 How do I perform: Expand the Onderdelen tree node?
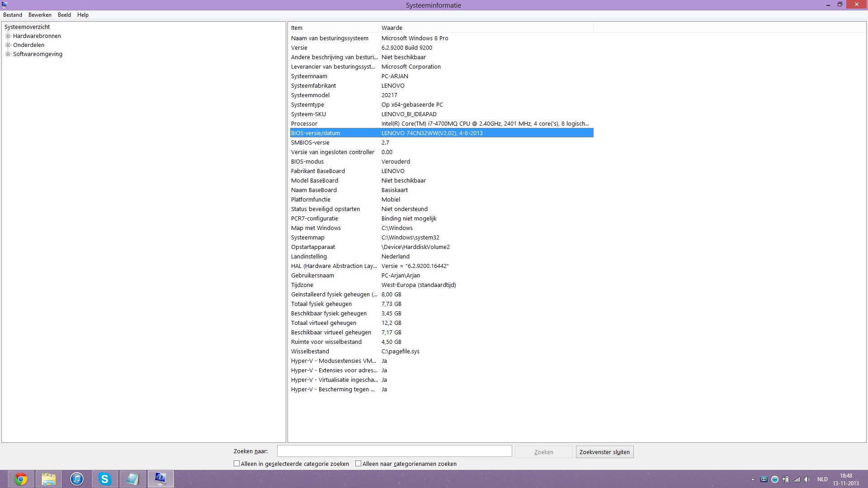8,45
